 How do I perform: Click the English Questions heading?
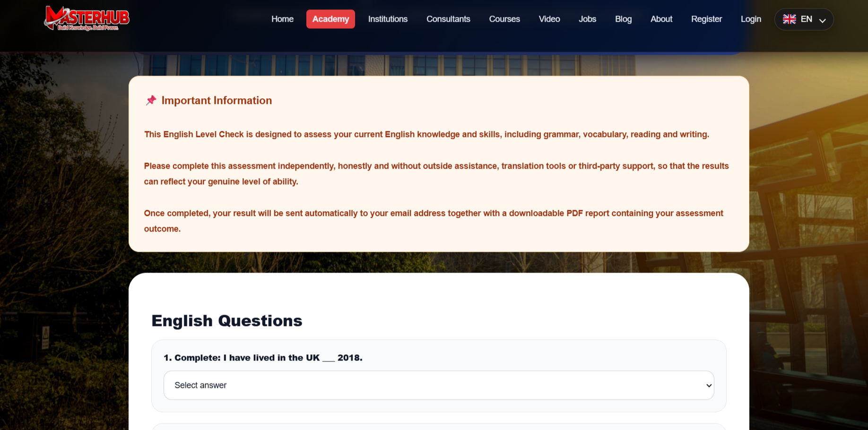(x=227, y=320)
